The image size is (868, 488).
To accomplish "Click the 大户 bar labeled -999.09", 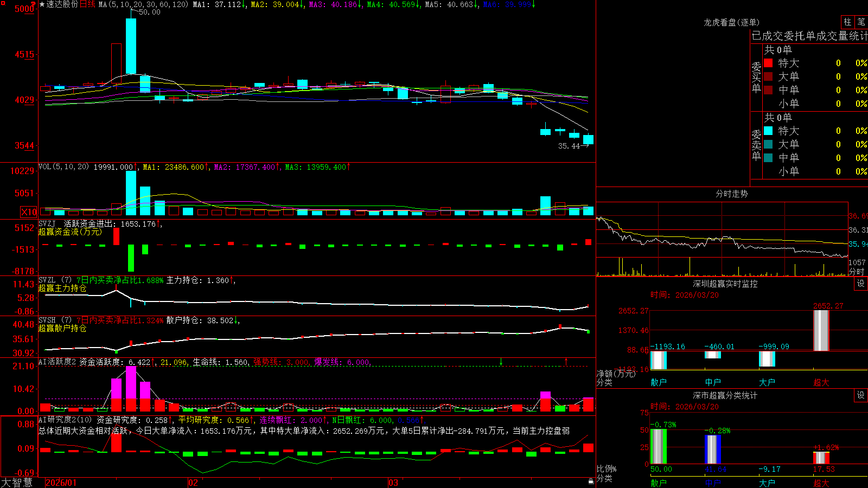I will coord(767,358).
